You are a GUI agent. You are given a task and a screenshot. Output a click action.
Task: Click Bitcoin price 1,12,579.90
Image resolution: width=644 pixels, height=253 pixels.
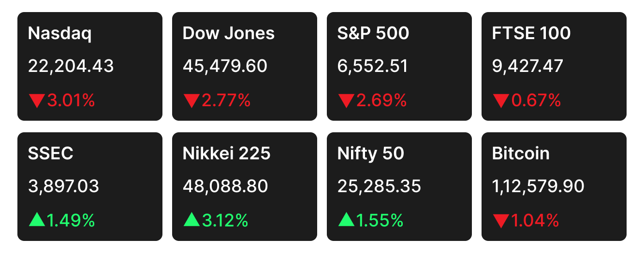(538, 186)
